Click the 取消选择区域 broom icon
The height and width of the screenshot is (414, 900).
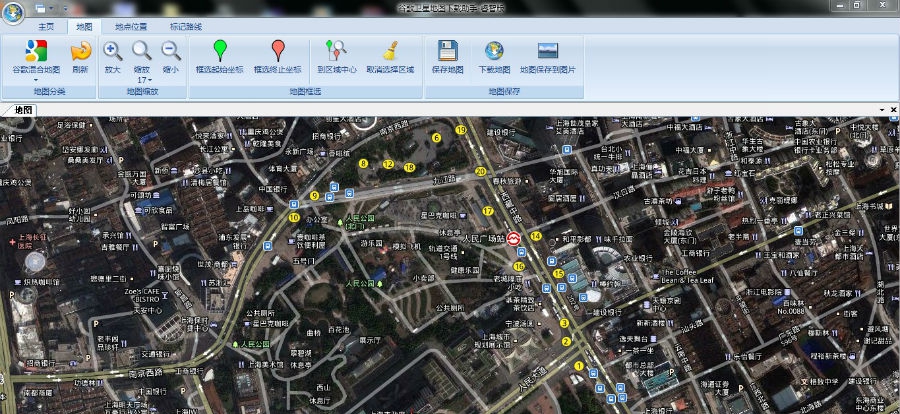390,50
